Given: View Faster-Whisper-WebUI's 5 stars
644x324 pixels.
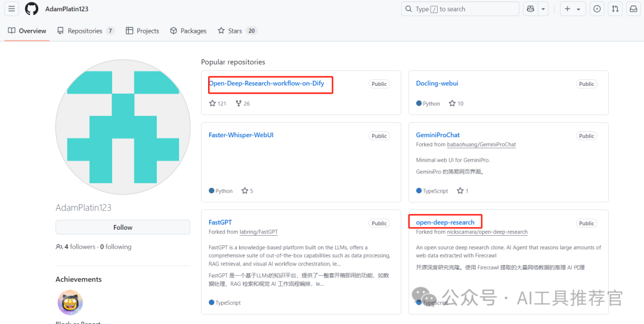Looking at the screenshot, I should click(247, 191).
